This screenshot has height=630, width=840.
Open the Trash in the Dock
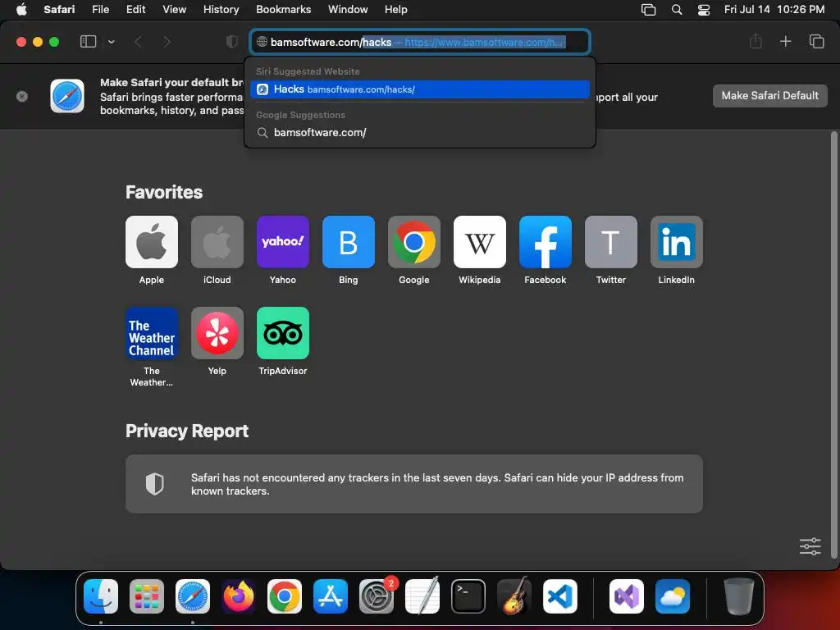[739, 596]
